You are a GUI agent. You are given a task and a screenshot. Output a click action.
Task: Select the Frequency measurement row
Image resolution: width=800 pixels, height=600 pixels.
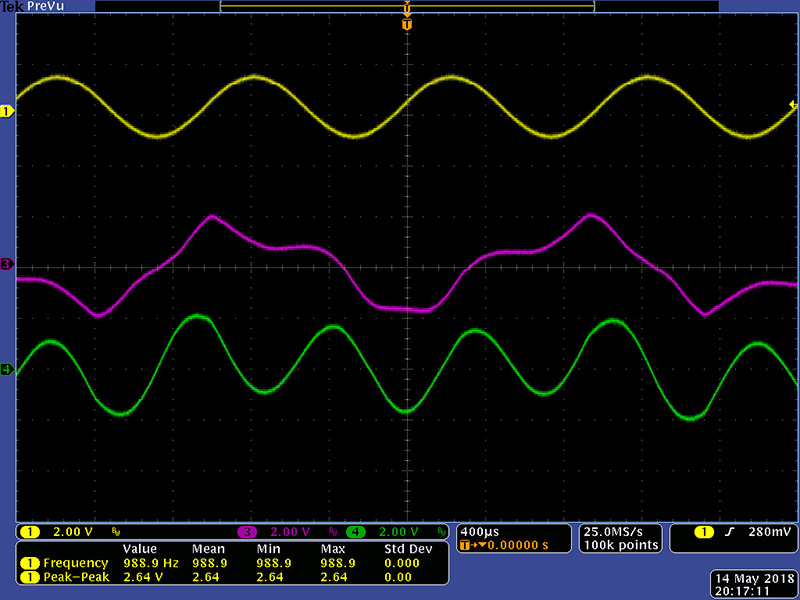coord(230,563)
